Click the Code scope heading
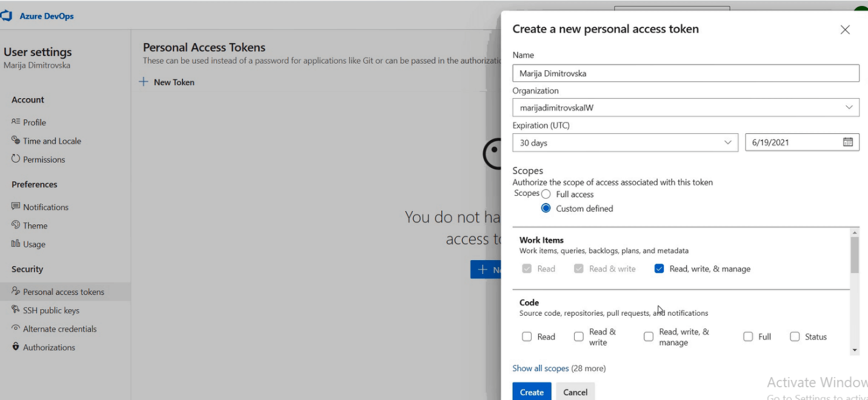The height and width of the screenshot is (400, 868). [x=529, y=302]
